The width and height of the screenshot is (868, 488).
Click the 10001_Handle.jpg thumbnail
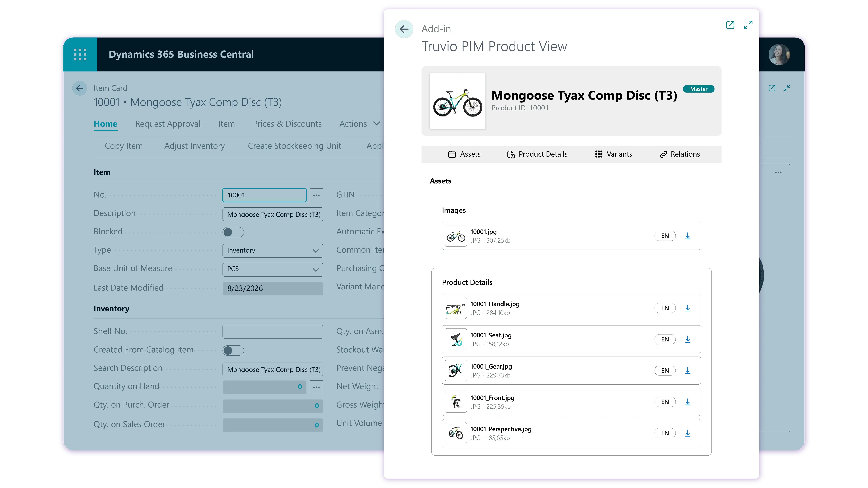456,308
